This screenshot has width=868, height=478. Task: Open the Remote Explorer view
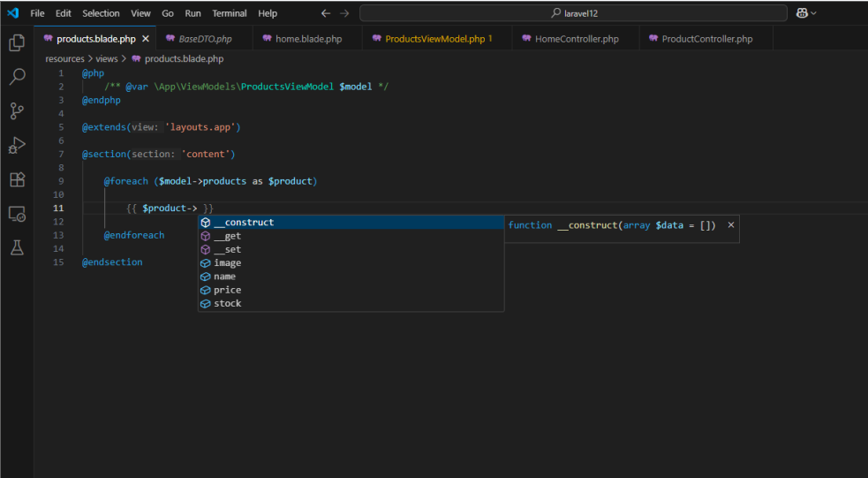(x=17, y=214)
